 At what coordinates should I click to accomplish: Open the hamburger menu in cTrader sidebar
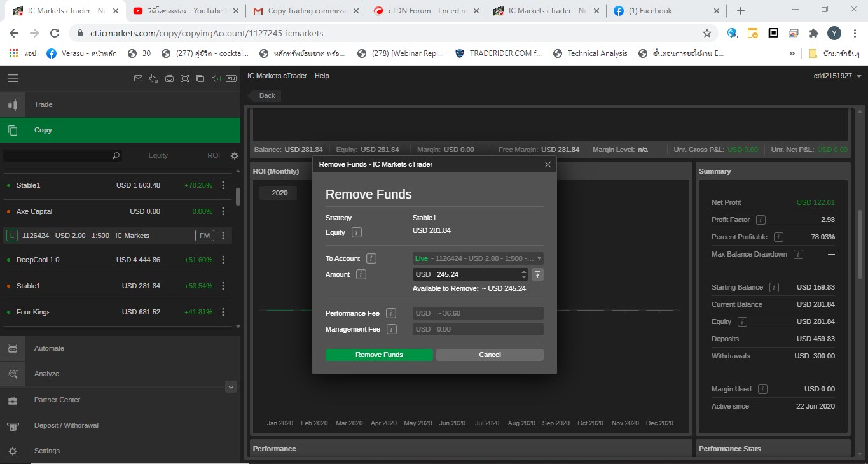(13, 78)
